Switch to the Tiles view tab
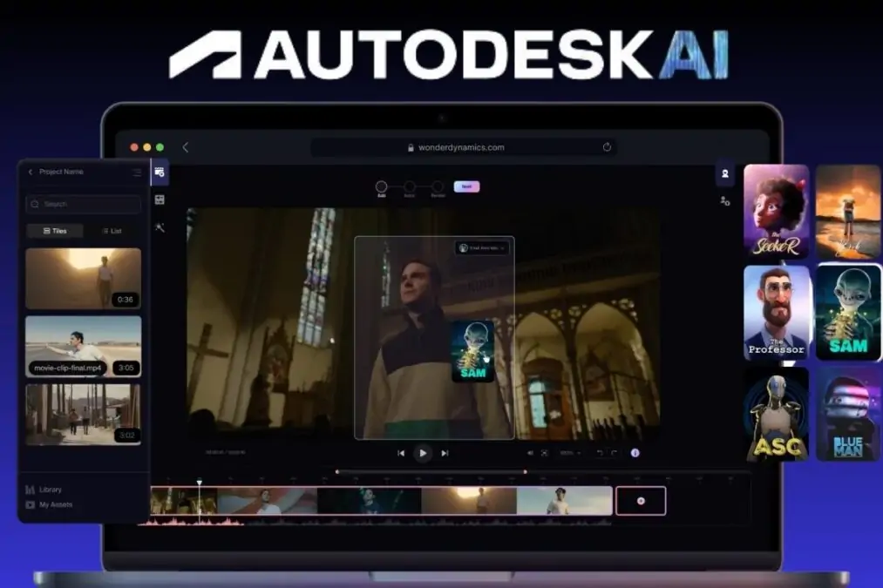This screenshot has width=883, height=588. click(x=55, y=231)
